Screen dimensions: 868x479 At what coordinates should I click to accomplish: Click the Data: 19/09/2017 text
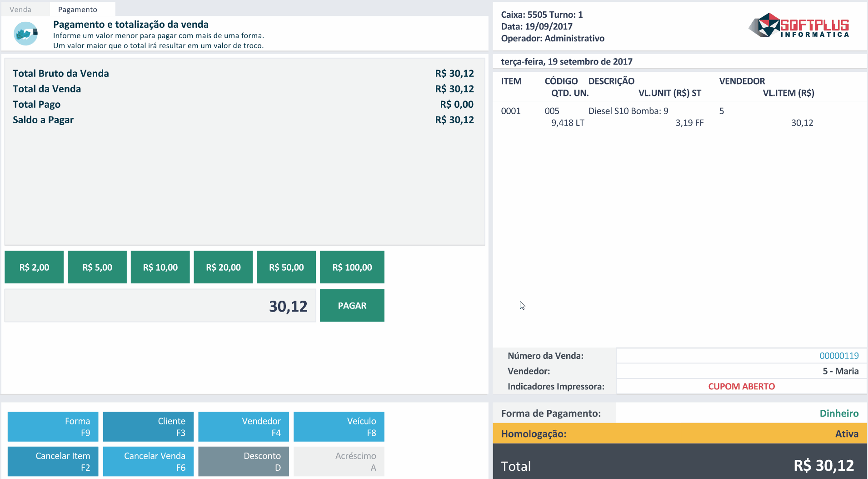coord(537,26)
